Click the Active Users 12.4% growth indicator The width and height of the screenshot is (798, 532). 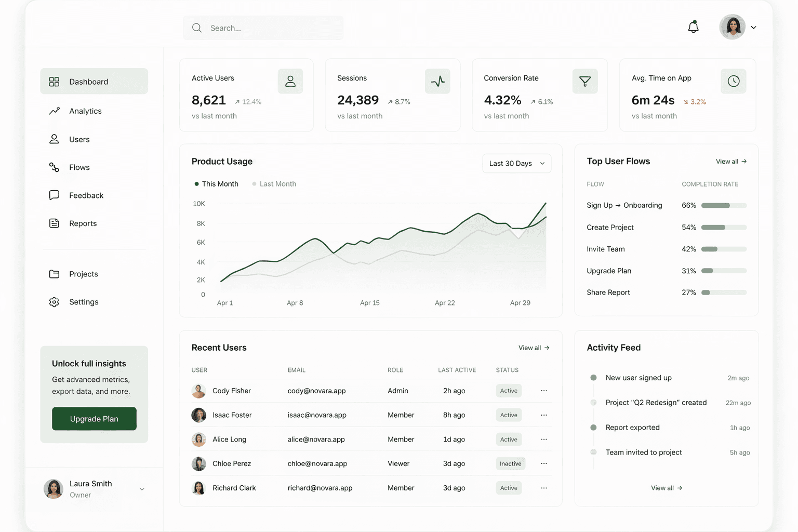point(248,102)
